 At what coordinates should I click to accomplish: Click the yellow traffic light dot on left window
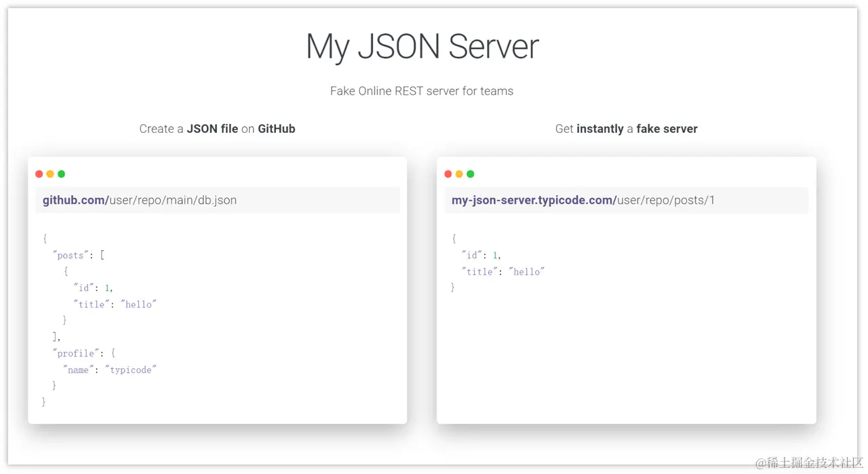(50, 174)
